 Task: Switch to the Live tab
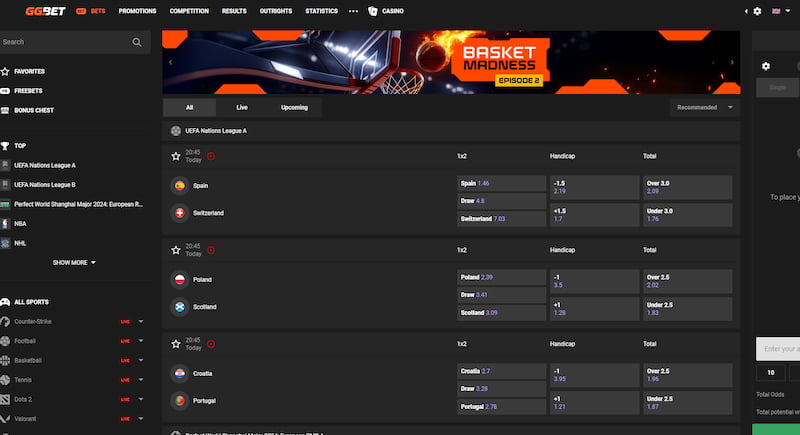[242, 108]
